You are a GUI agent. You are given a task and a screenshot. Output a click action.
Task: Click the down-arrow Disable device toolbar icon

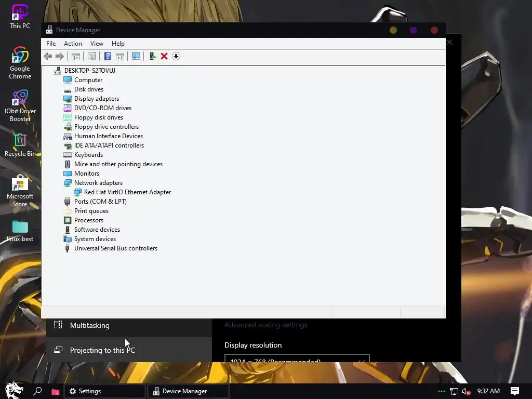[x=176, y=56]
